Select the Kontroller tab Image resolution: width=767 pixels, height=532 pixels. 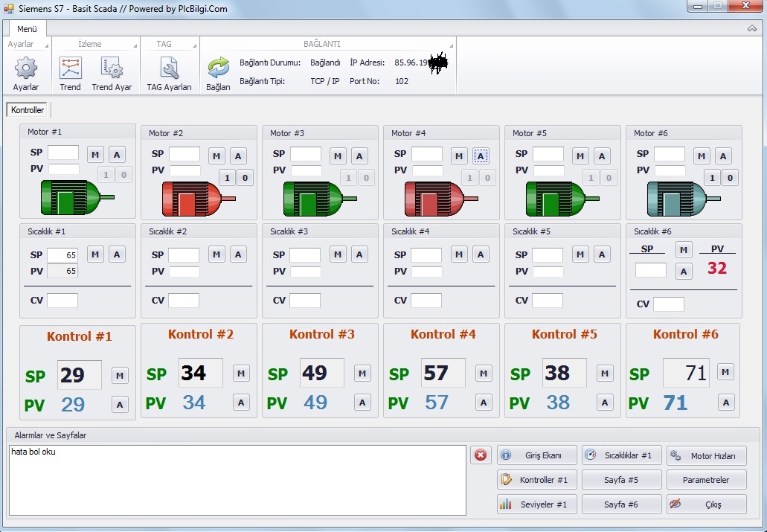tap(28, 110)
